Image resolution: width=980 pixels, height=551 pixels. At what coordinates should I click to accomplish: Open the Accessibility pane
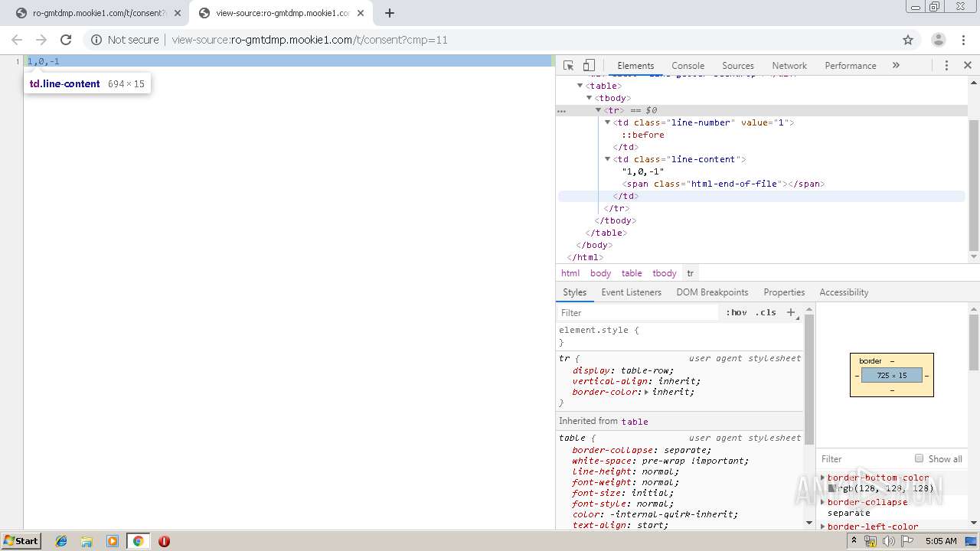(844, 292)
